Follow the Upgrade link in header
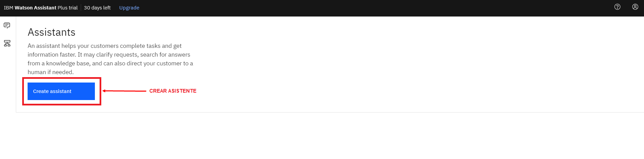Viewport: 644px width, 159px height. 129,8
